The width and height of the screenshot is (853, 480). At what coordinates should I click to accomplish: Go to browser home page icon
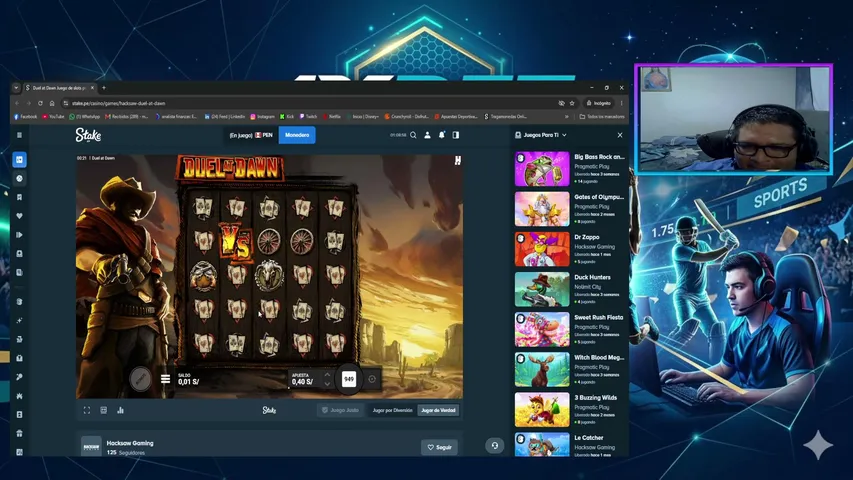point(52,103)
